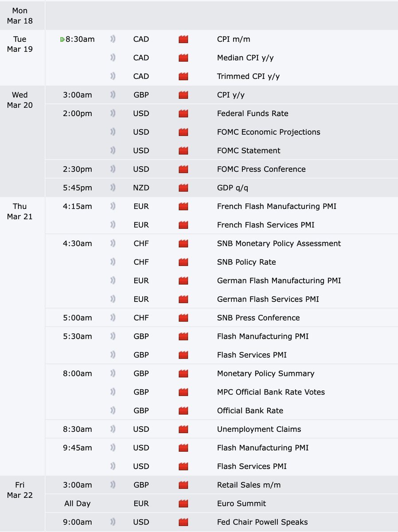Click the red impact icon for FOMC Economic Projections
Viewport: 398px width, 532px height.
(183, 132)
